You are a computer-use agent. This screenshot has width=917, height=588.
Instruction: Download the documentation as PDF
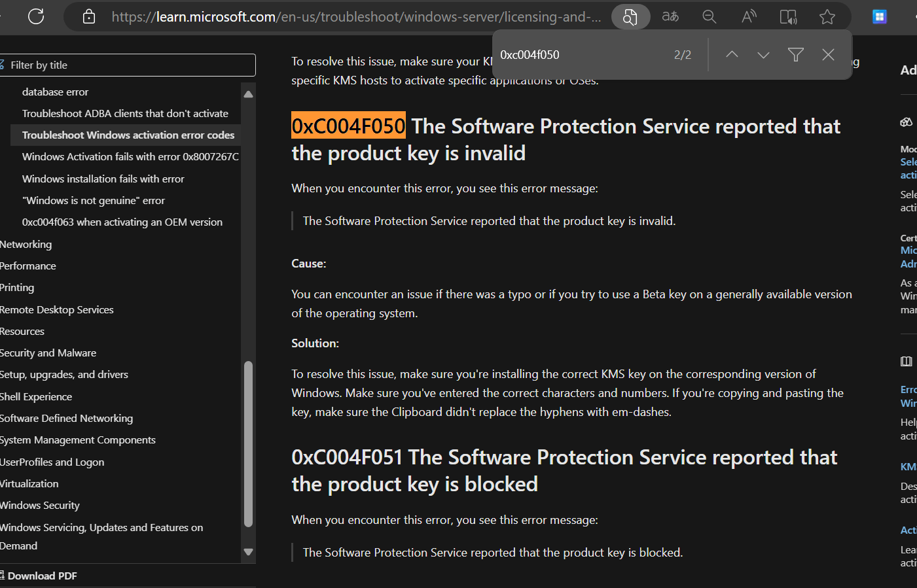point(39,576)
